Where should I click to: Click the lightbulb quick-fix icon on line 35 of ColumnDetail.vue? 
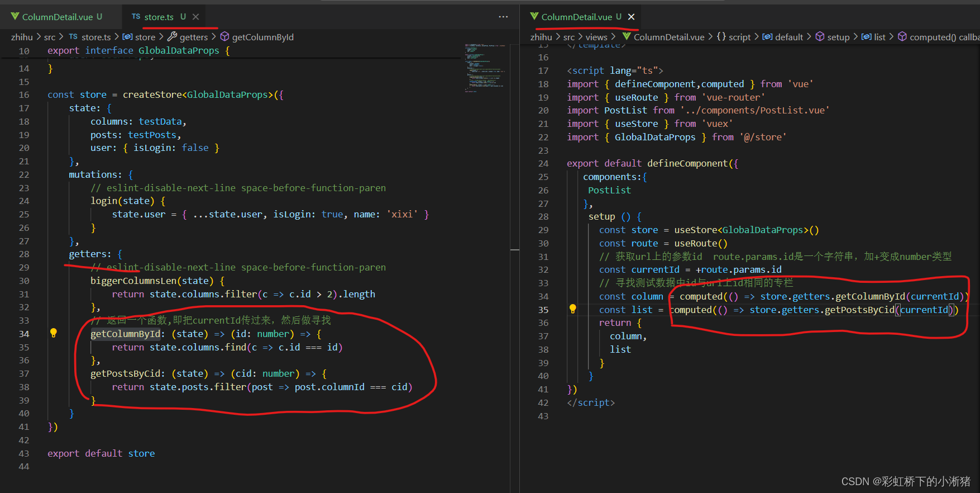[x=572, y=309]
